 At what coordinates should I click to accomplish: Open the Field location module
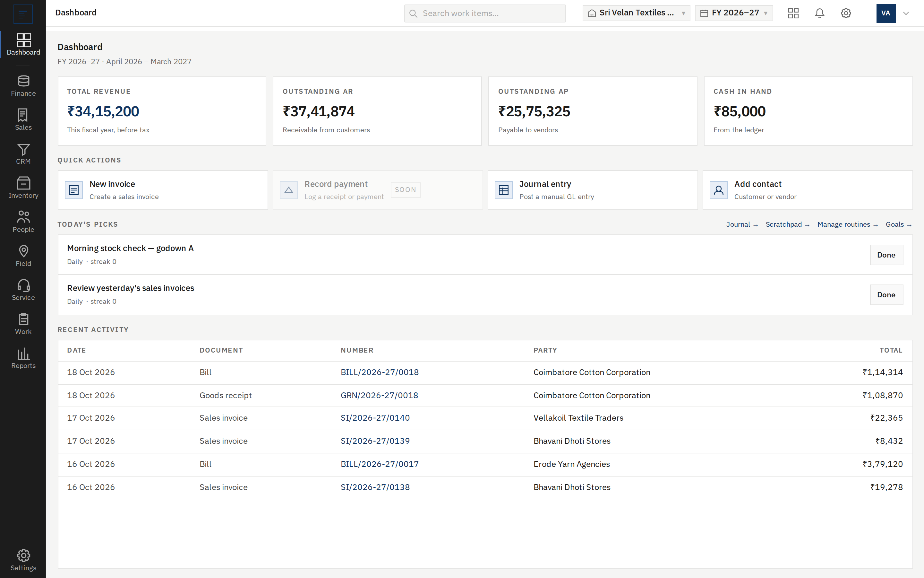click(23, 256)
